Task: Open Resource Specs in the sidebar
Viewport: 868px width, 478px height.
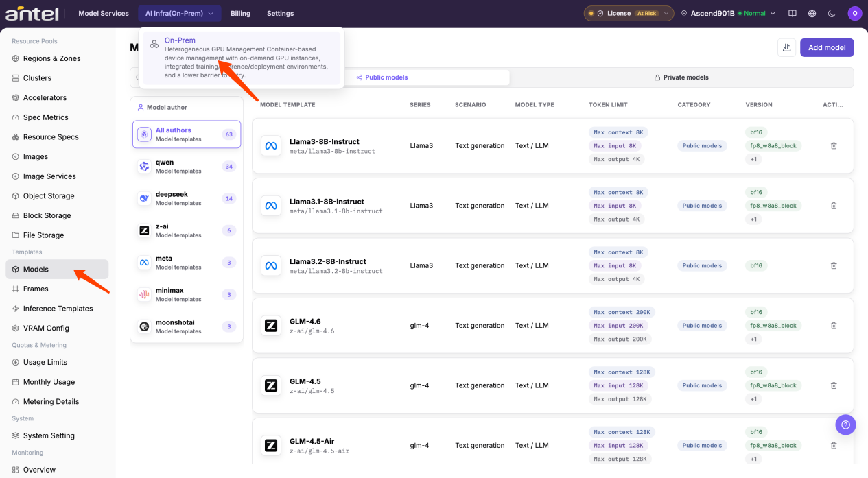Action: 57,137
